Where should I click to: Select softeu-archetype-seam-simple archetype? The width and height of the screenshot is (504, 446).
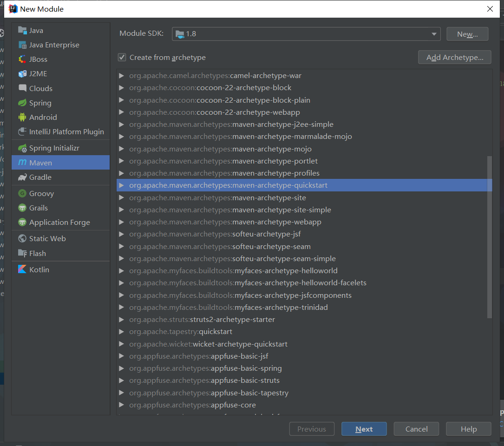[x=304, y=258]
